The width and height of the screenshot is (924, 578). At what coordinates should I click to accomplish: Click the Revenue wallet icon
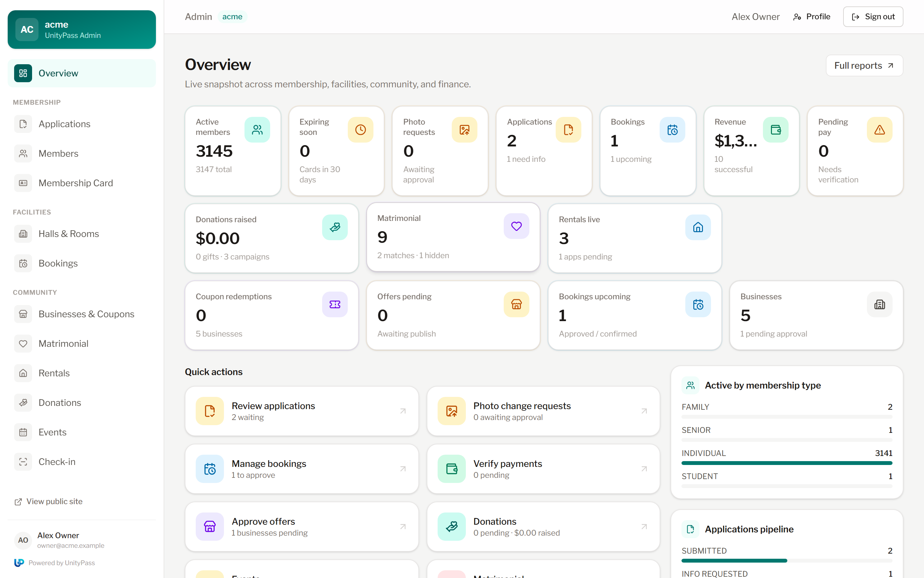click(x=775, y=130)
